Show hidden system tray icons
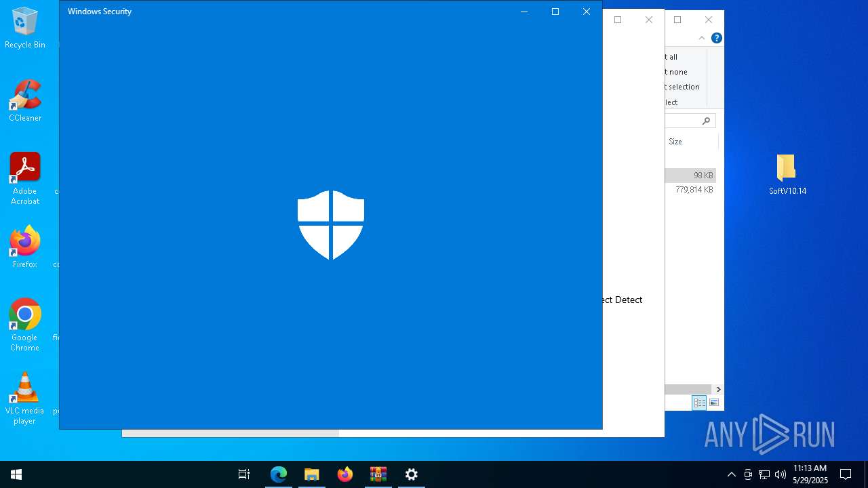The image size is (868, 488). point(731,474)
